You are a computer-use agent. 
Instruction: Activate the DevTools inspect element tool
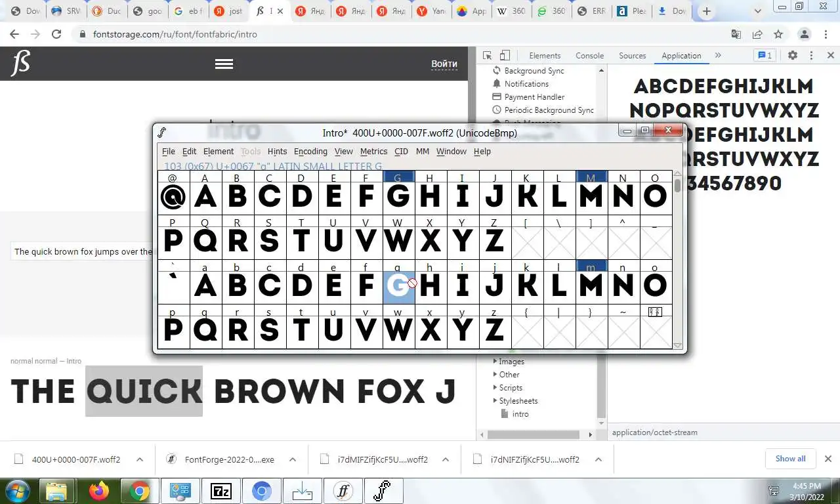487,56
